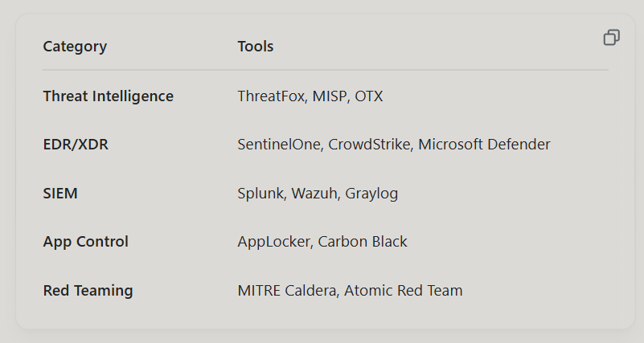
Task: Click the App Control row label
Action: 86,242
